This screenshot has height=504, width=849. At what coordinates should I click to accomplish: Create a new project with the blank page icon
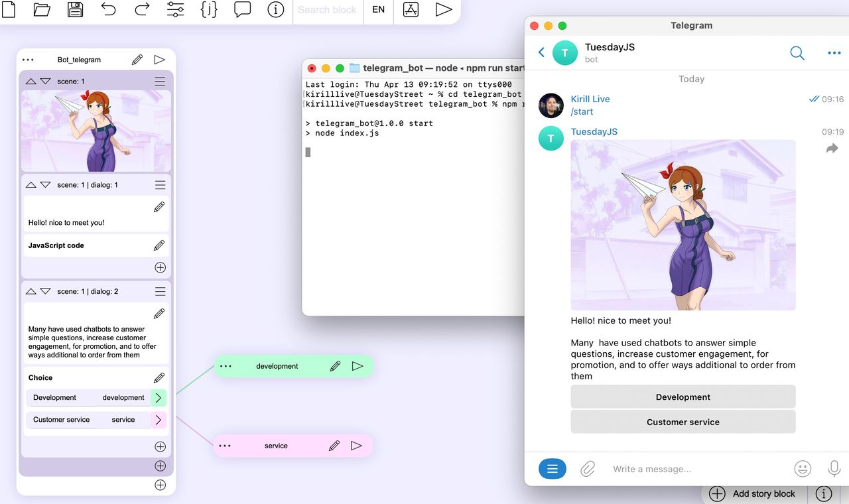9,9
